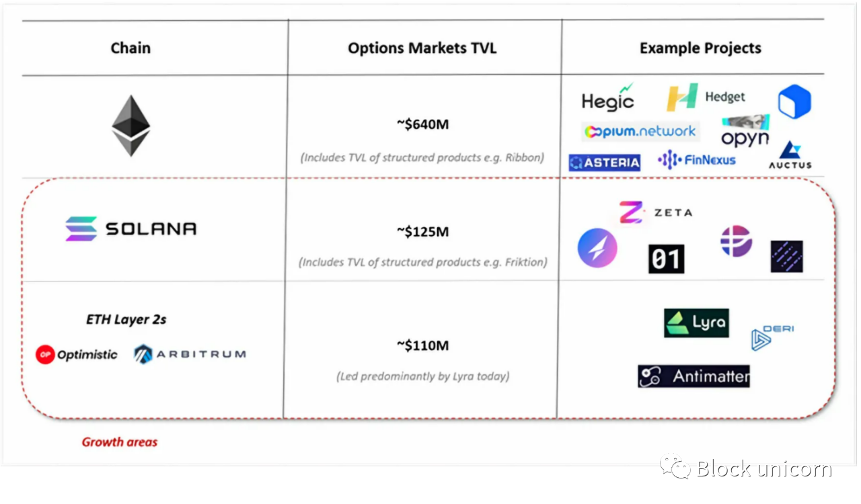
Task: Click the FinNexus logo
Action: pyautogui.click(x=697, y=160)
